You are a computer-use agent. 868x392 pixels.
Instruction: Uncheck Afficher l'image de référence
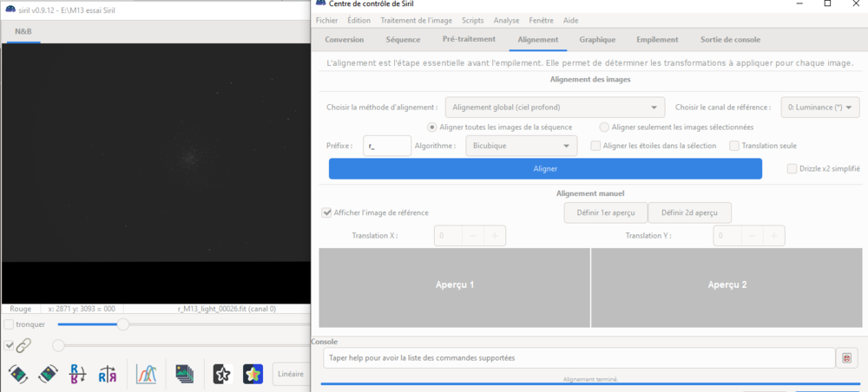[x=326, y=212]
